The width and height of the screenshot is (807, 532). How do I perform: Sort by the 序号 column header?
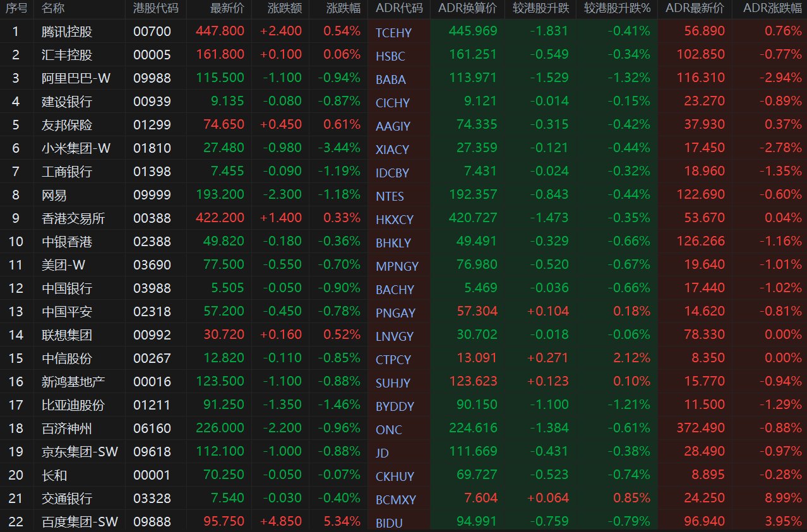coord(16,8)
